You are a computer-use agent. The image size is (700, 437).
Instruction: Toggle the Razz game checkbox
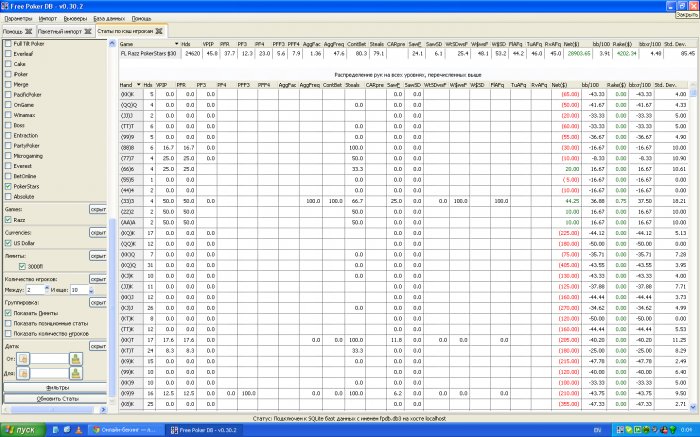(8, 220)
